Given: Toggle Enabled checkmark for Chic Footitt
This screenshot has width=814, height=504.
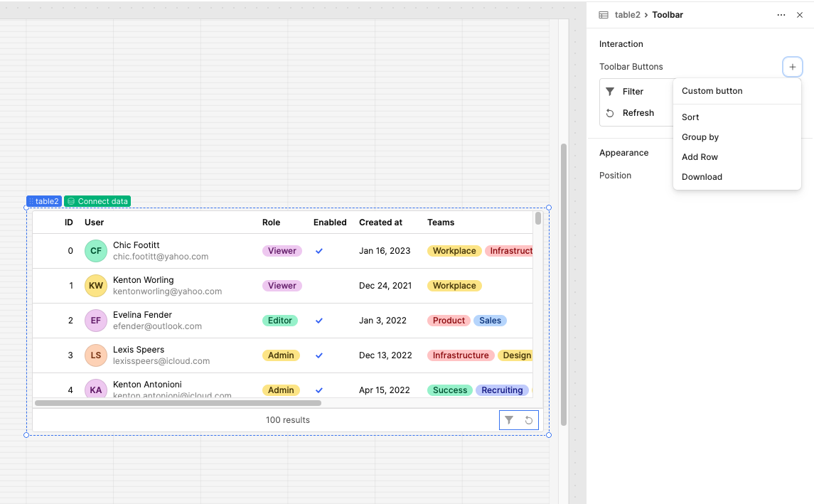Looking at the screenshot, I should click(x=319, y=251).
